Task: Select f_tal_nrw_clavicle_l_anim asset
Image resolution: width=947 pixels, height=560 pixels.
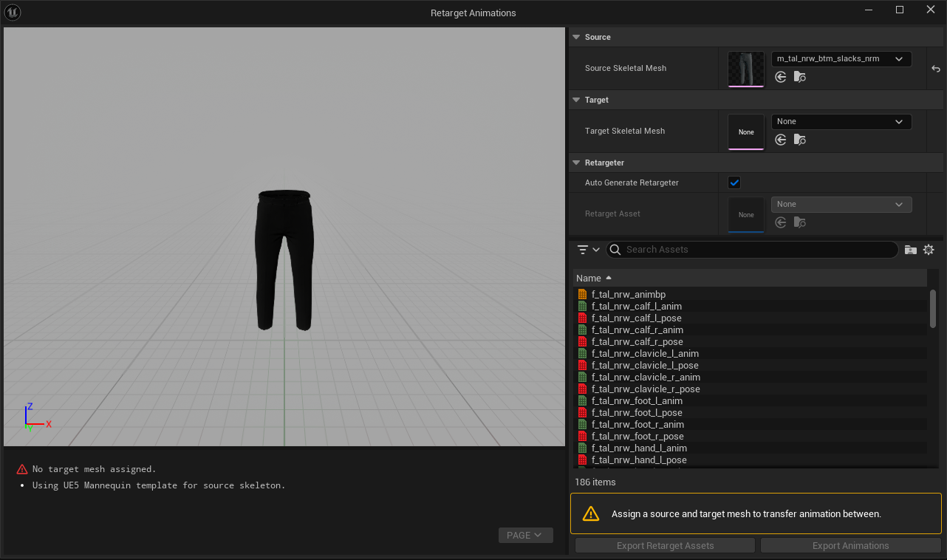Action: (750, 354)
